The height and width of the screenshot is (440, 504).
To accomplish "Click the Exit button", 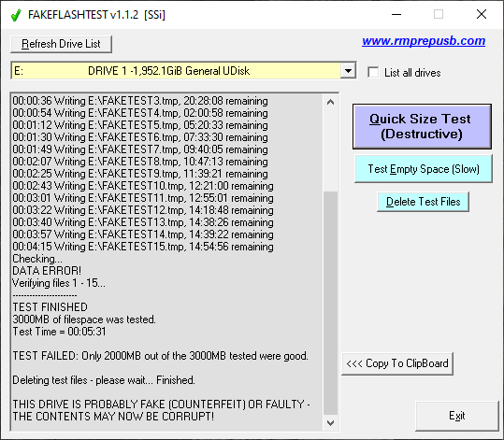I will [456, 416].
